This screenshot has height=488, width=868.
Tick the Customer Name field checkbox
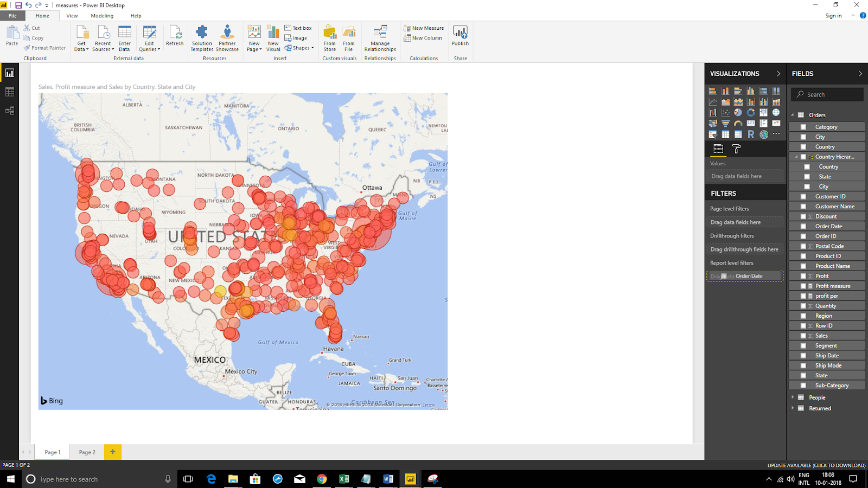pyautogui.click(x=803, y=207)
